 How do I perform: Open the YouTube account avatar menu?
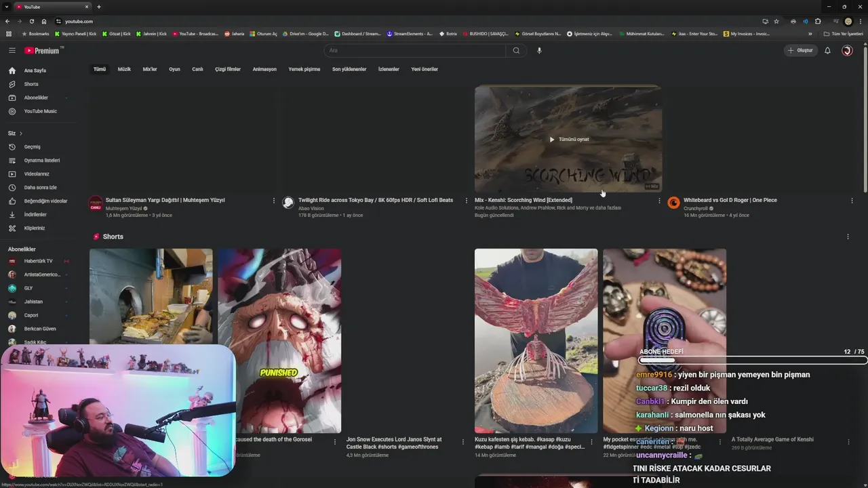[x=847, y=50]
